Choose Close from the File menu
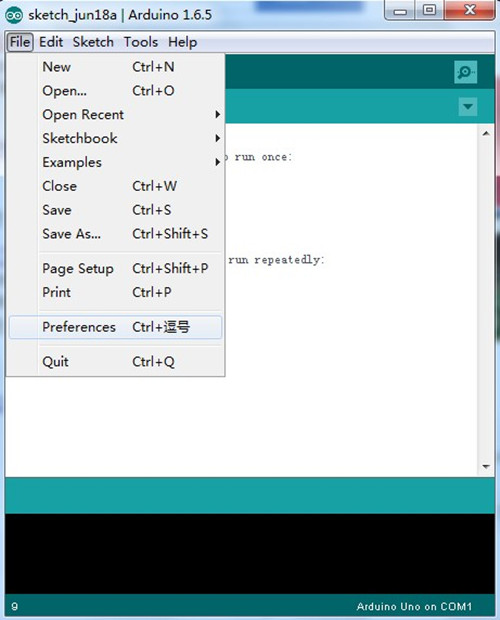The height and width of the screenshot is (620, 500). 115,186
